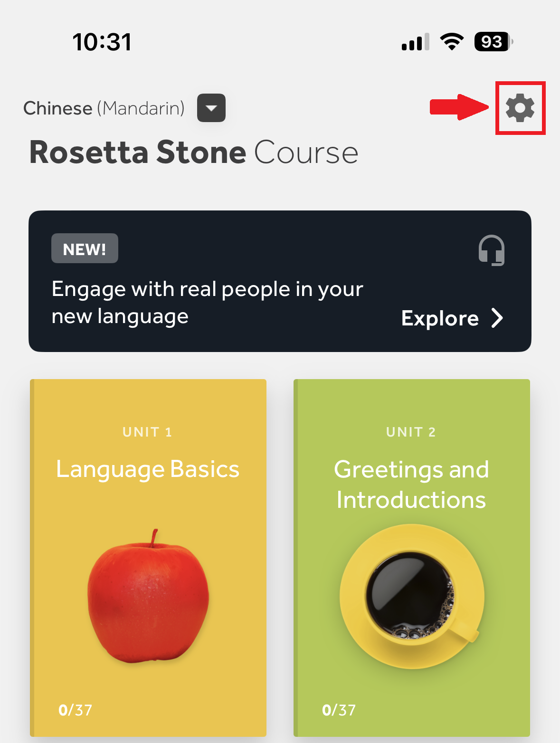Tap the "Engage with real people" banner text
560x743 pixels.
[207, 303]
